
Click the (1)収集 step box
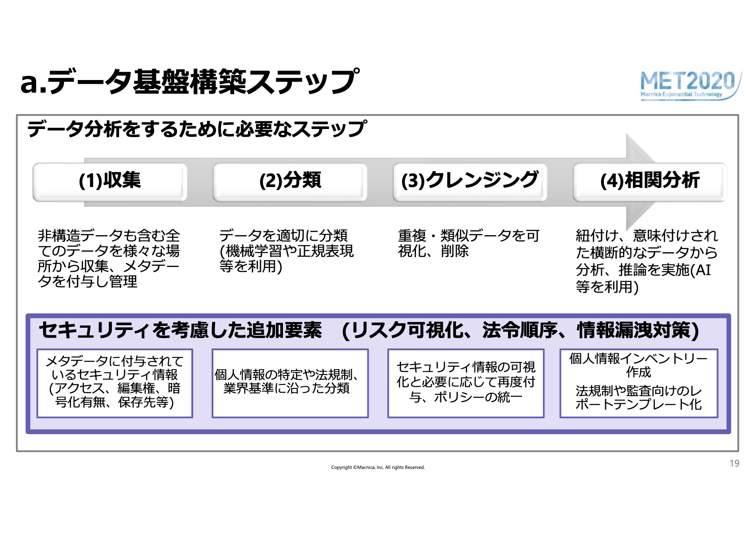[x=110, y=182]
